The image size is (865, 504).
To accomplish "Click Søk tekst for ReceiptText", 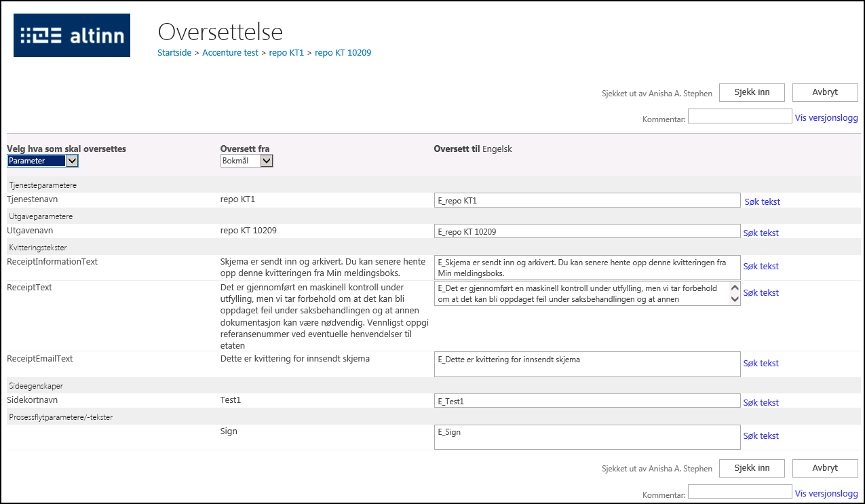I will coord(761,292).
